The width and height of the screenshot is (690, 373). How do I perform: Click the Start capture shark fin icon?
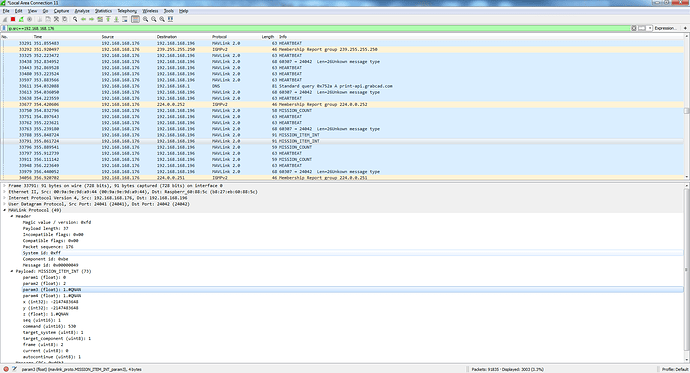tap(5, 19)
